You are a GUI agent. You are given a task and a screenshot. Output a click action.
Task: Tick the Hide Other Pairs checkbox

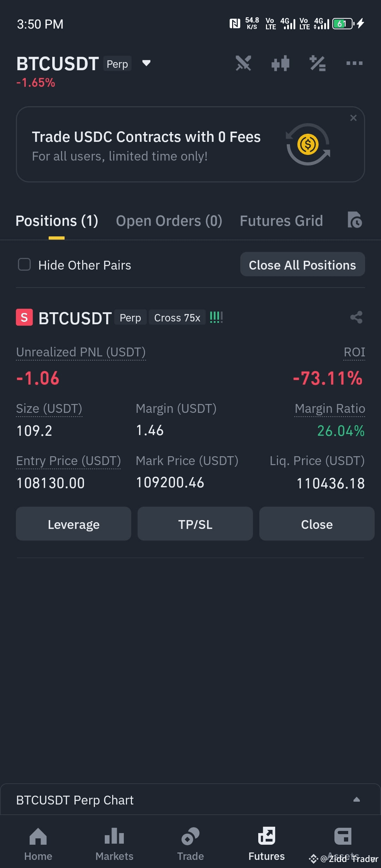24,264
